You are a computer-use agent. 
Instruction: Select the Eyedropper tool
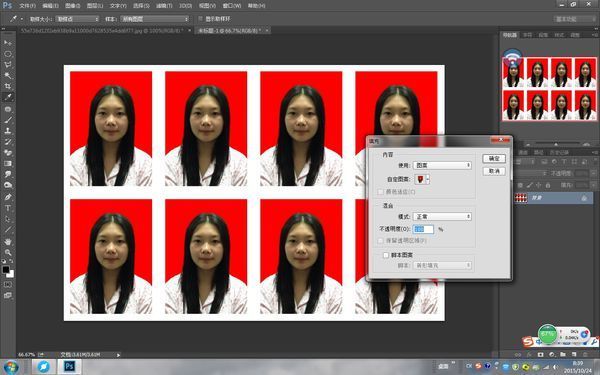pos(8,97)
